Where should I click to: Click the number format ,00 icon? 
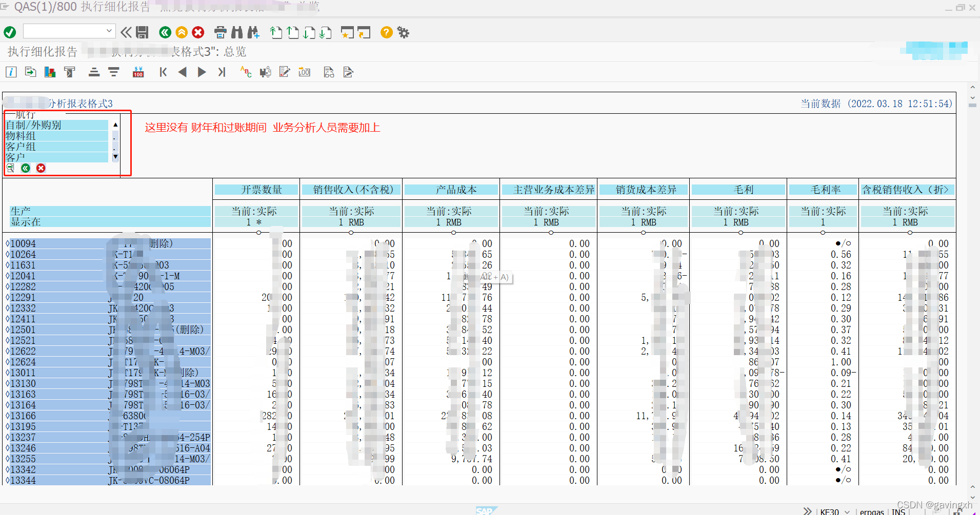tap(305, 72)
